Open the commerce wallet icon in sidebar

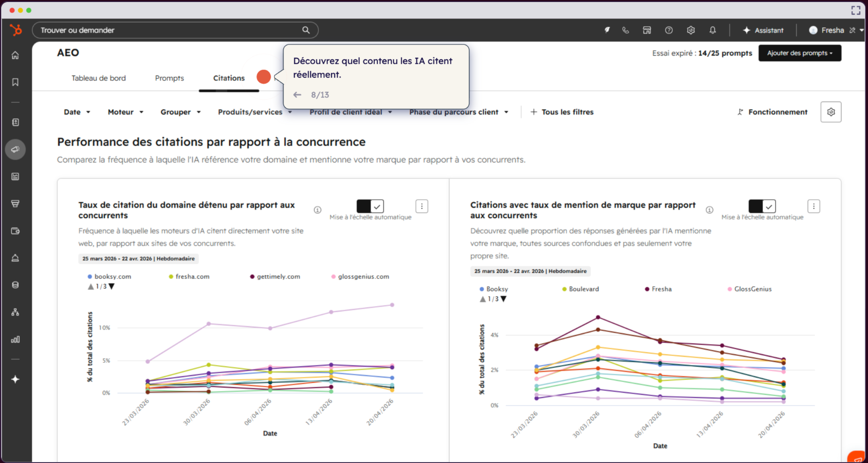(x=15, y=231)
